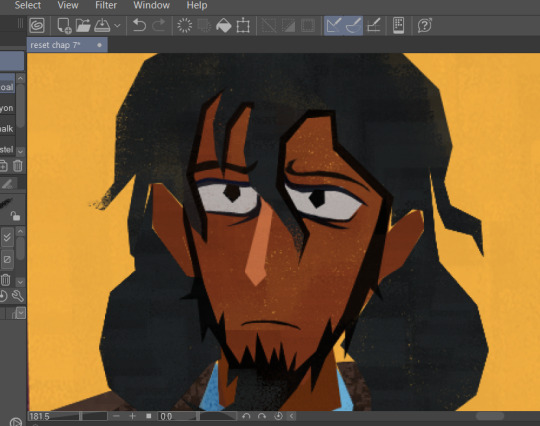Click the Open file folder icon
The image size is (540, 426).
click(83, 25)
